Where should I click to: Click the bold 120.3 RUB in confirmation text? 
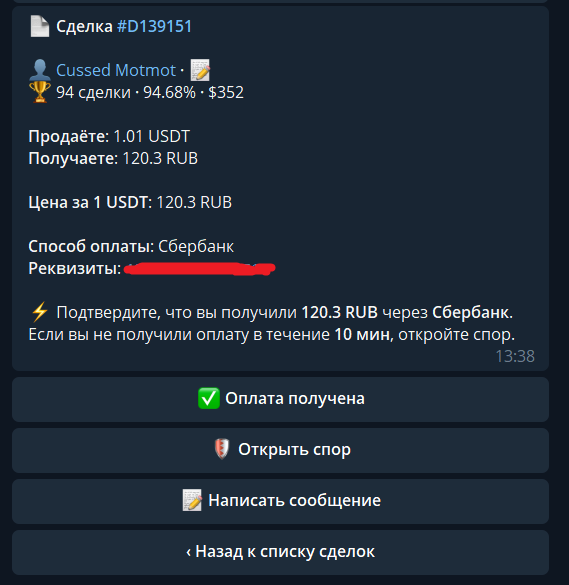tap(340, 312)
